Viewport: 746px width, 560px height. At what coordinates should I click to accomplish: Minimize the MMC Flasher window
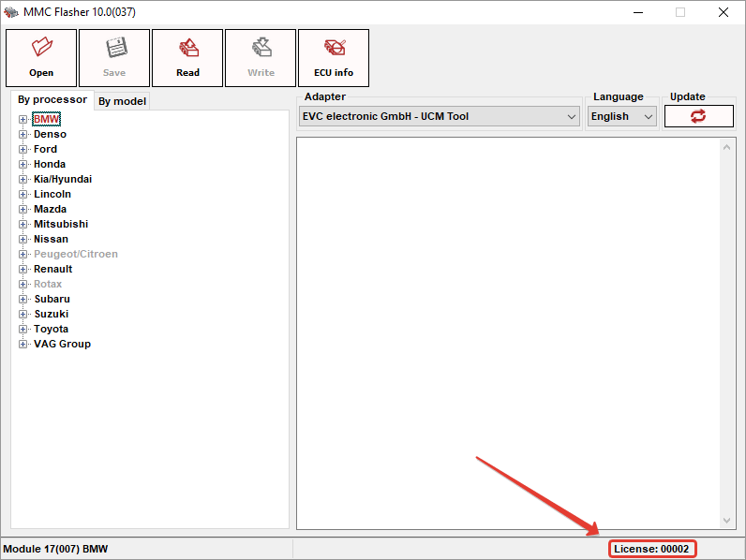point(638,12)
